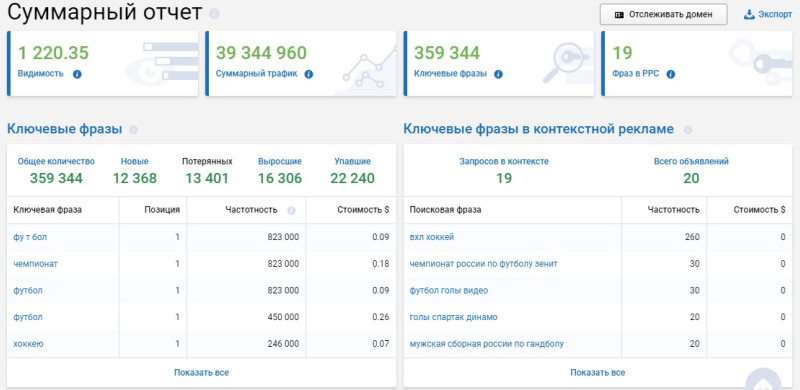Image resolution: width=800 pixels, height=390 pixels.
Task: Click the Отслеживать домен button
Action: click(x=663, y=14)
